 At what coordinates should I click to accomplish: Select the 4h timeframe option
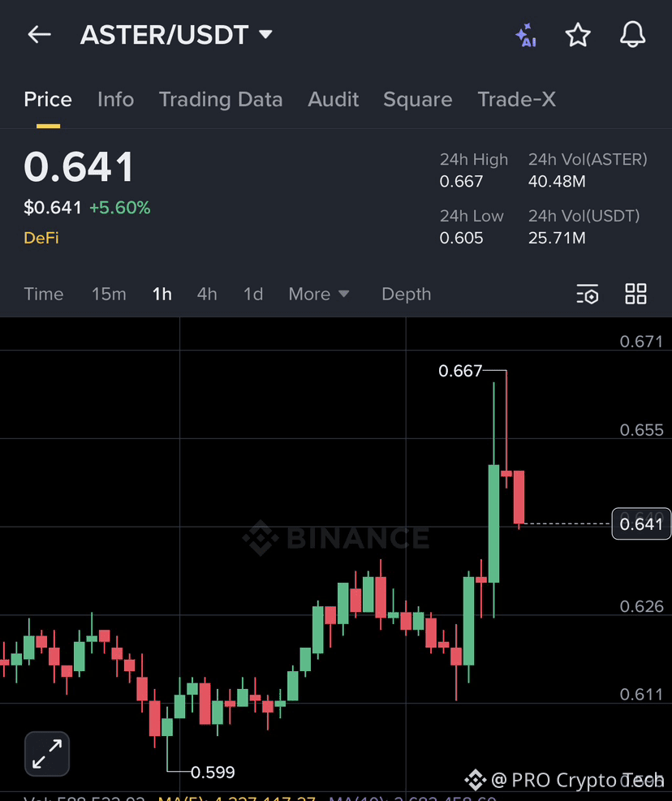click(207, 294)
